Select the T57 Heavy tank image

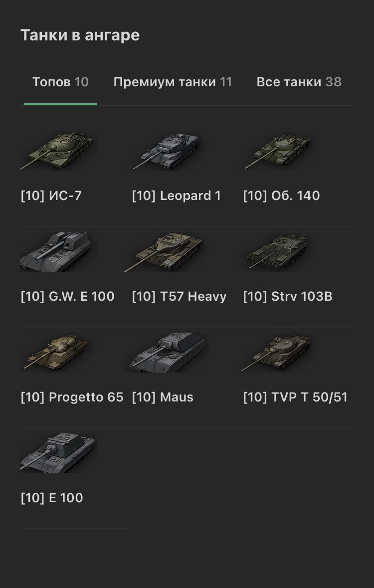[x=164, y=251]
